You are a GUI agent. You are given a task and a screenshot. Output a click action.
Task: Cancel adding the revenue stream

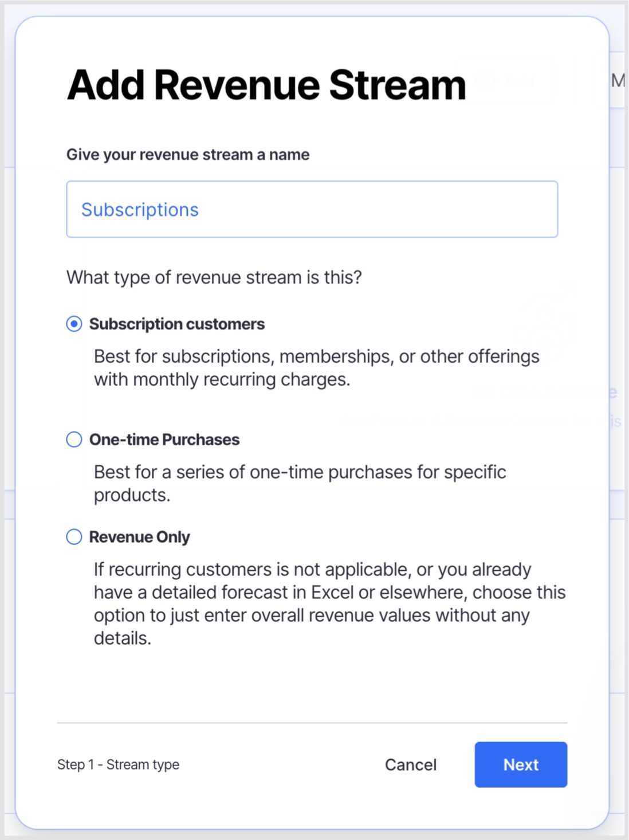click(410, 765)
